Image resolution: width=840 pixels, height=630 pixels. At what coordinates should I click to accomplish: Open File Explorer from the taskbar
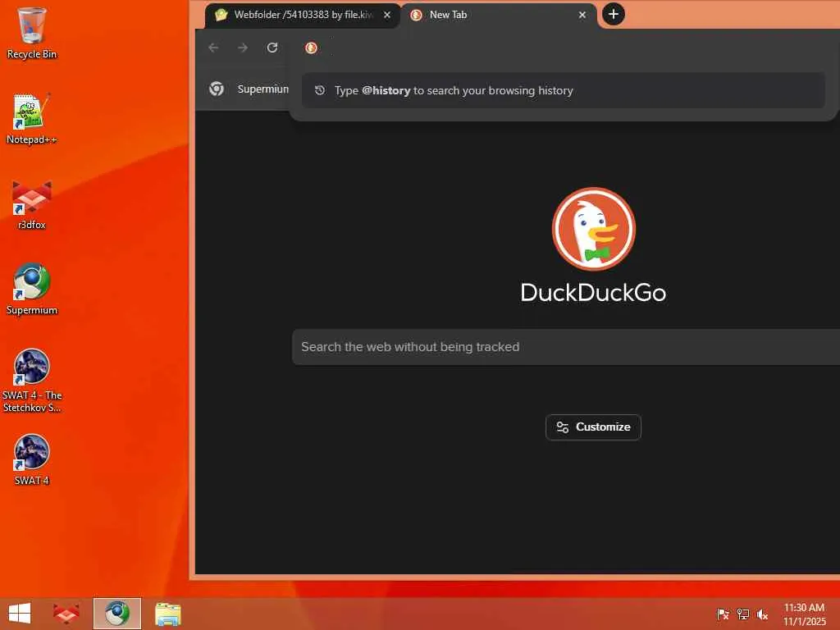(x=168, y=614)
